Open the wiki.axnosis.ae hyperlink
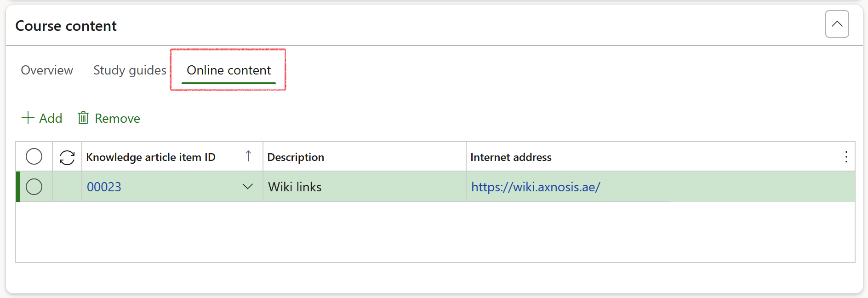Image resolution: width=868 pixels, height=298 pixels. [x=536, y=187]
